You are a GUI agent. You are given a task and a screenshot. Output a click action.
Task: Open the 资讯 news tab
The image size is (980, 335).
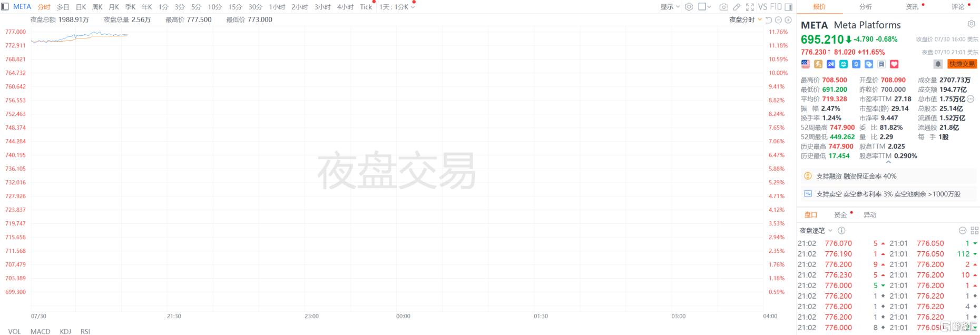point(912,7)
